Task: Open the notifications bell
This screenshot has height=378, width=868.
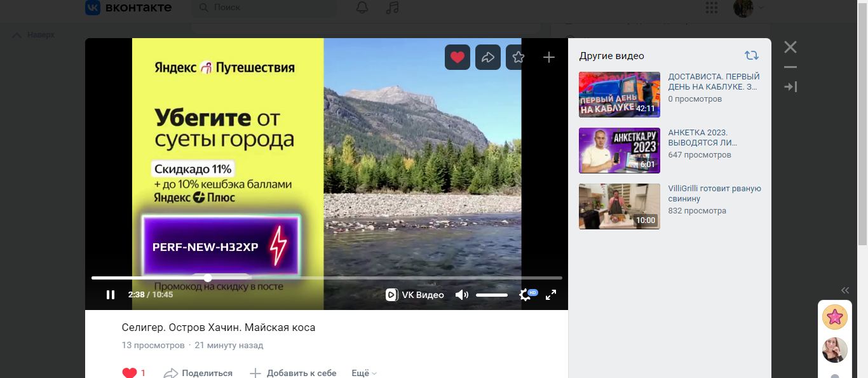Action: click(x=362, y=8)
